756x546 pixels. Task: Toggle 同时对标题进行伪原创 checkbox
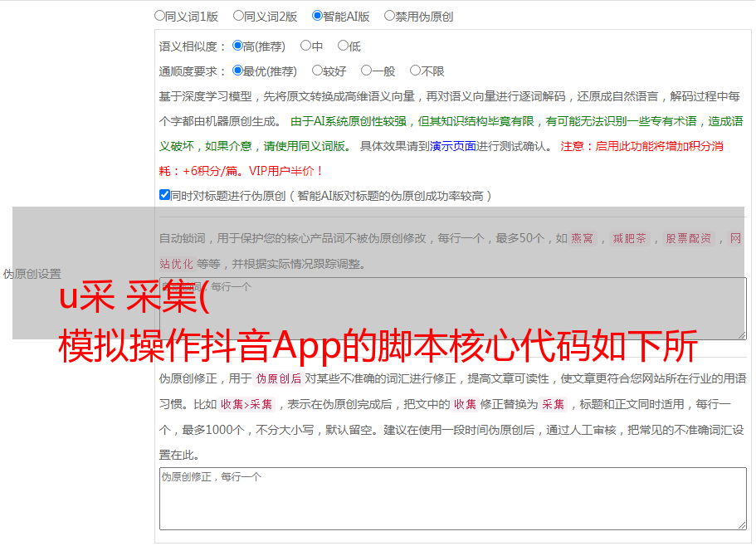pos(164,195)
